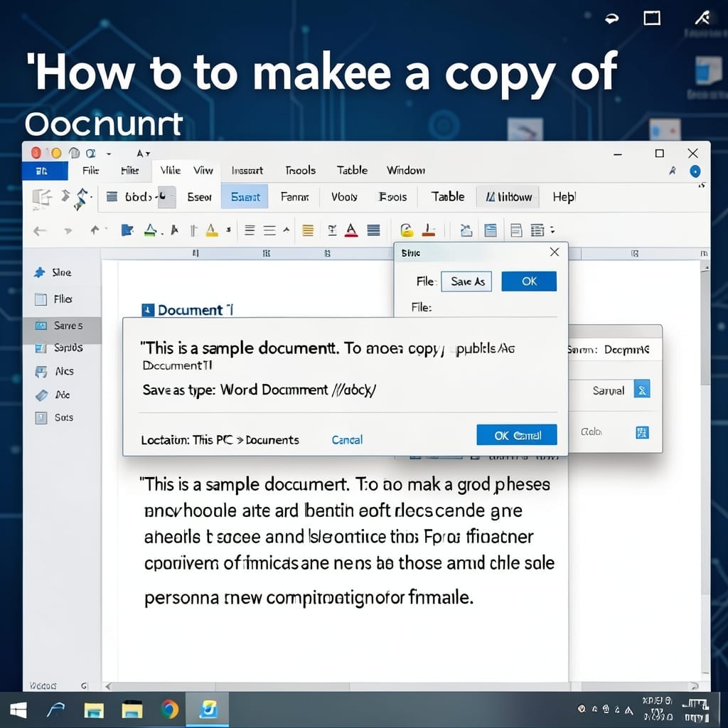Open the first File menu
728x728 pixels.
click(x=91, y=171)
